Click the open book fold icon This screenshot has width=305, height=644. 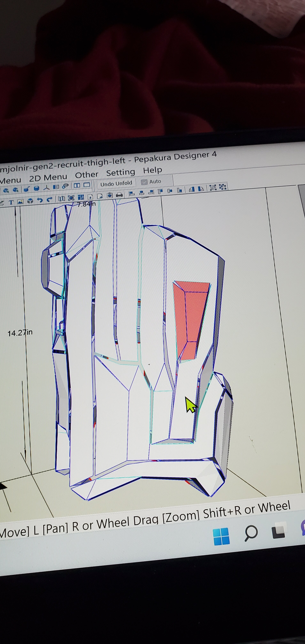[62, 199]
